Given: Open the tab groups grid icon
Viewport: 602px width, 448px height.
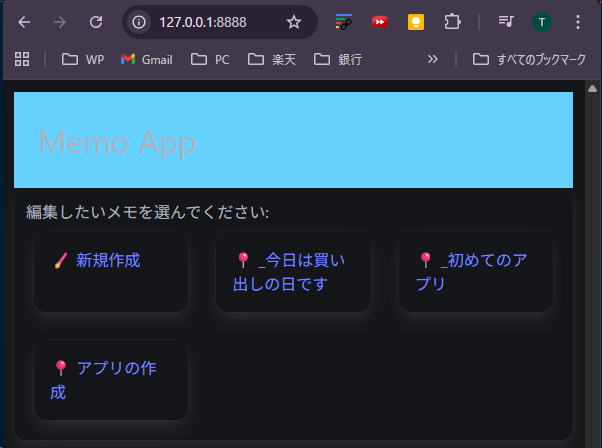Looking at the screenshot, I should 22,59.
